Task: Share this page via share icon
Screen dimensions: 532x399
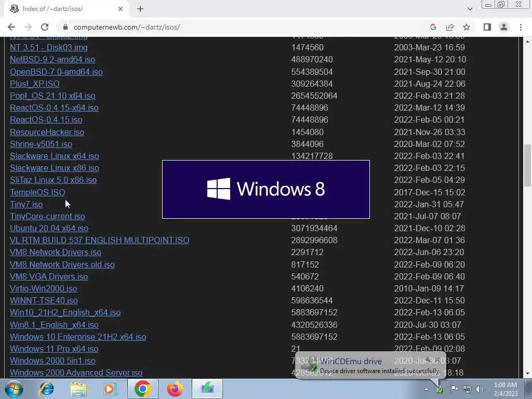Action: coord(450,27)
